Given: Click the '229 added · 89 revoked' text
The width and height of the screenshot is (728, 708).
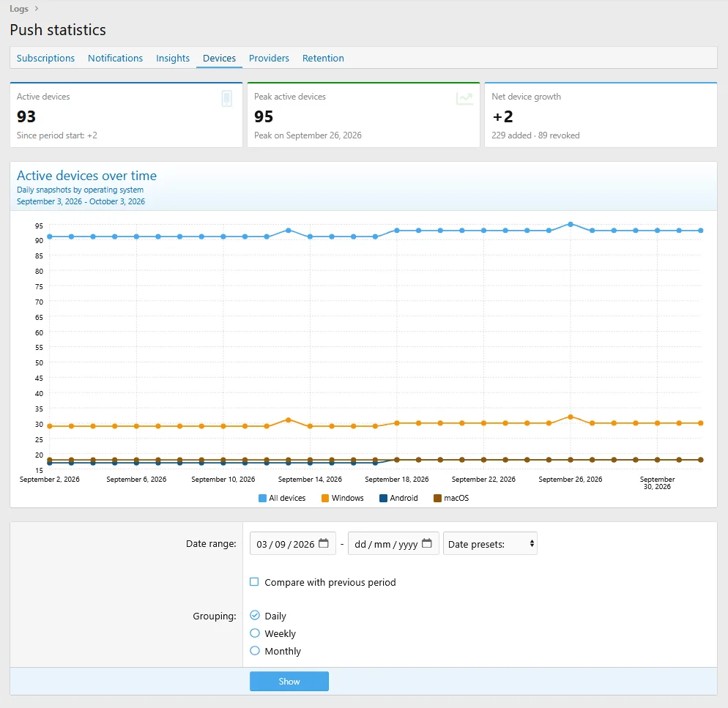Looking at the screenshot, I should [535, 135].
